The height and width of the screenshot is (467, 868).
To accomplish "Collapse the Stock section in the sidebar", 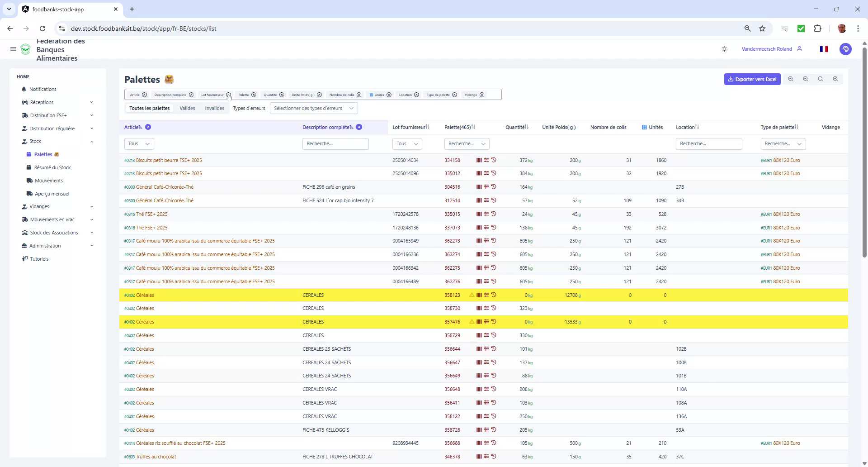I will 92,141.
